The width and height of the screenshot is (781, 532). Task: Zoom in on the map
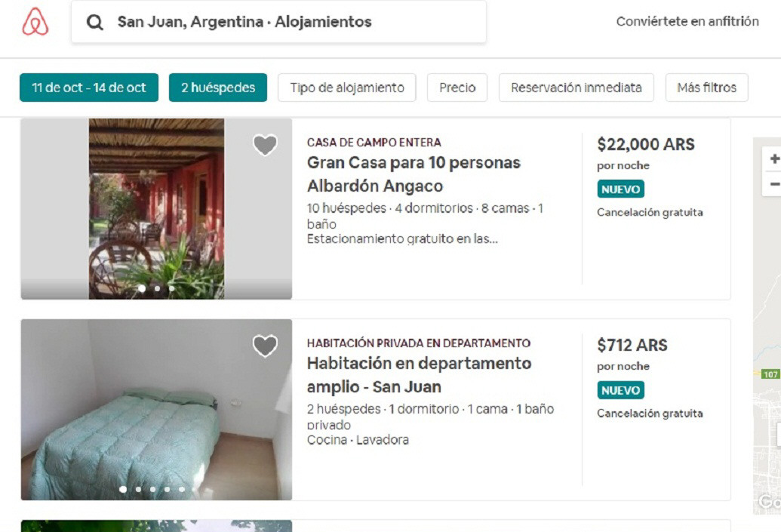tap(773, 159)
